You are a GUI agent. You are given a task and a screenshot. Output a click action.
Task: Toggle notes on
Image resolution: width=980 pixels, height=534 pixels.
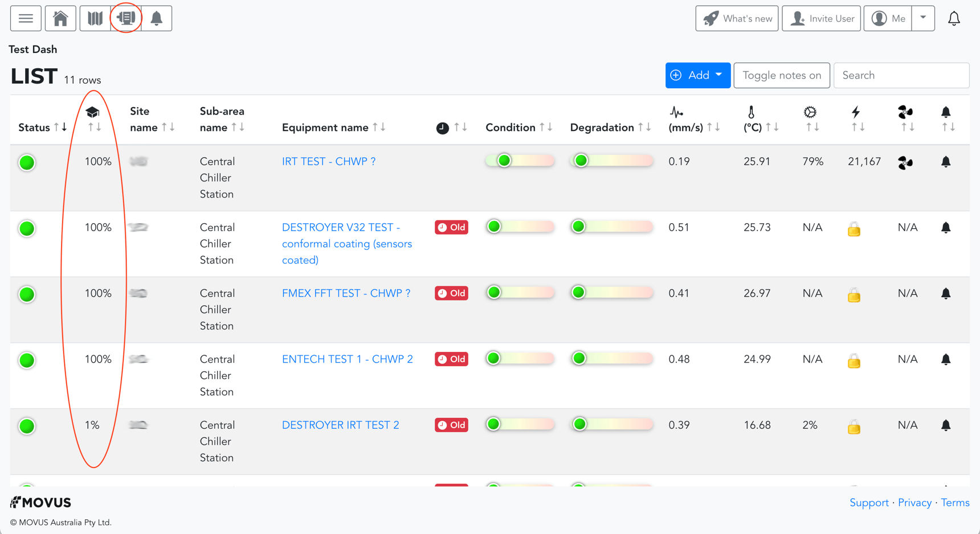pyautogui.click(x=781, y=75)
